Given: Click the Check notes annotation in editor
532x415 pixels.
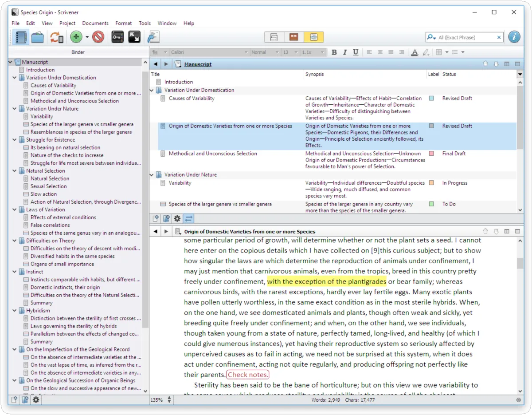Looking at the screenshot, I should click(247, 375).
